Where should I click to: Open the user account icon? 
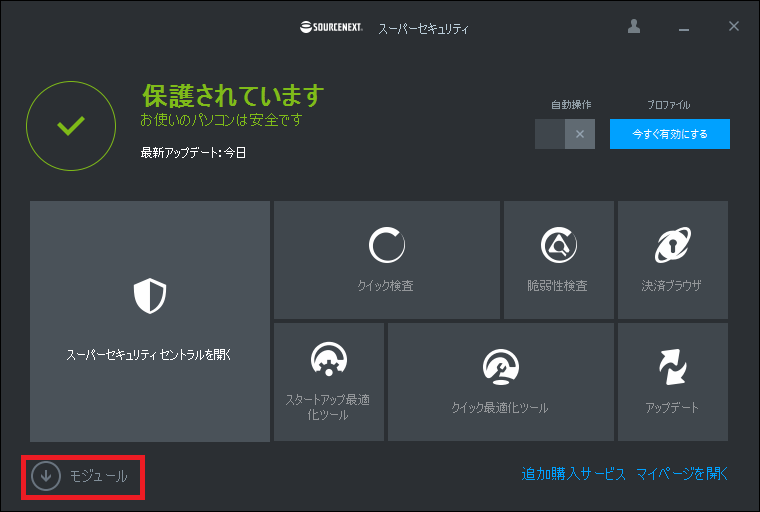(634, 26)
